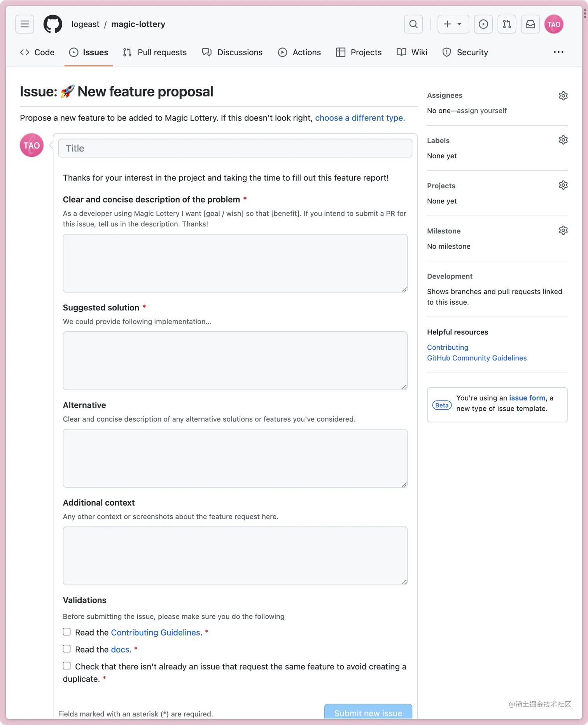Expand the plus create-new dropdown
The height and width of the screenshot is (725, 588).
coord(453,24)
